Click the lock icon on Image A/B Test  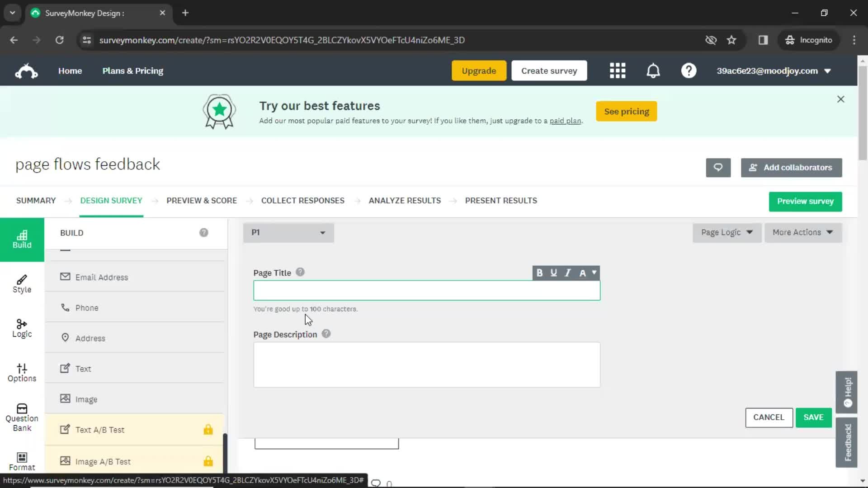[208, 461]
